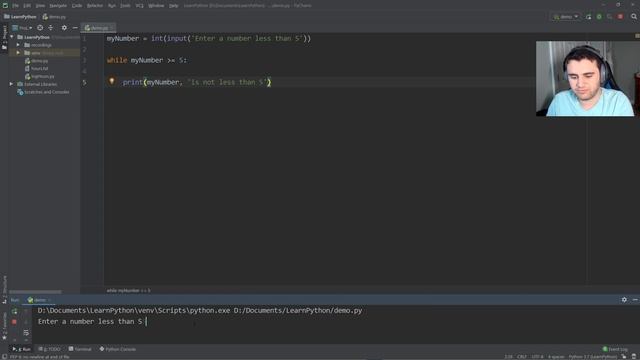Click the UTF-8 encoding status widget
The width and height of the screenshot is (640, 360).
[x=537, y=357]
